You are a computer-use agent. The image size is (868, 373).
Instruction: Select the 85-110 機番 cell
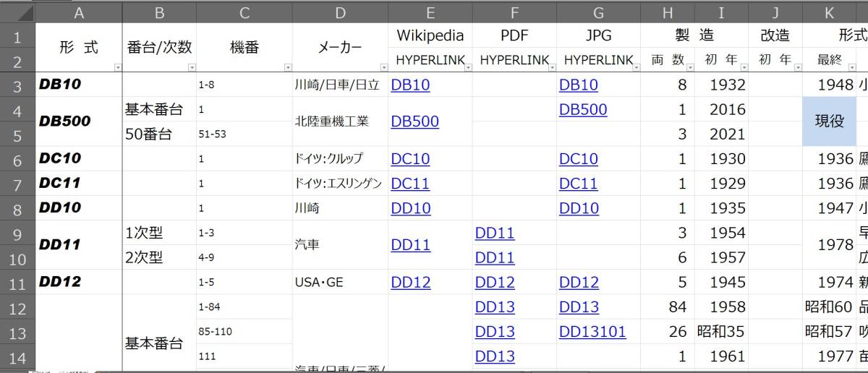(x=244, y=332)
